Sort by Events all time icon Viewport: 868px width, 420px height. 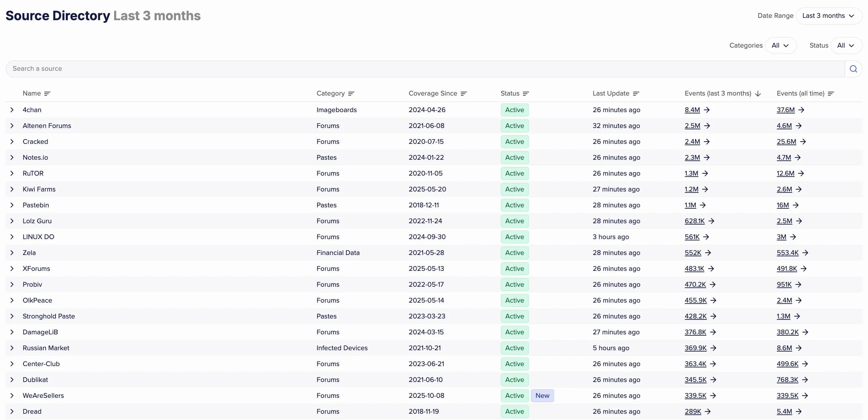point(831,94)
